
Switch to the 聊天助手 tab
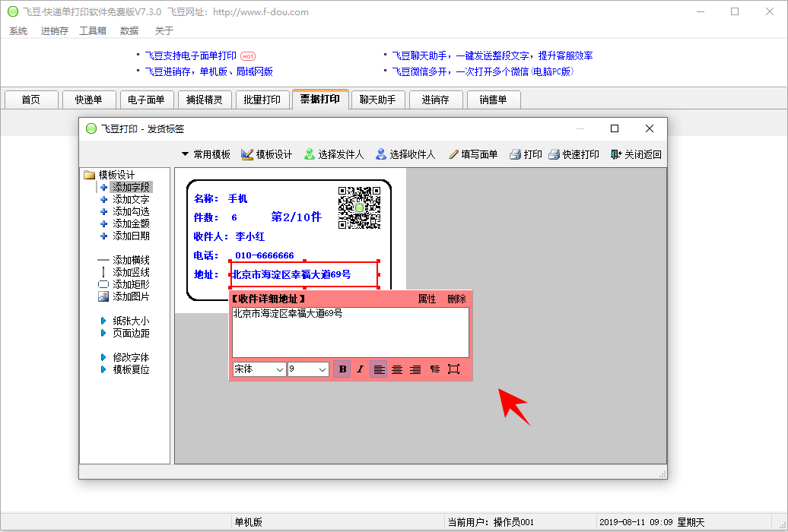click(x=378, y=100)
